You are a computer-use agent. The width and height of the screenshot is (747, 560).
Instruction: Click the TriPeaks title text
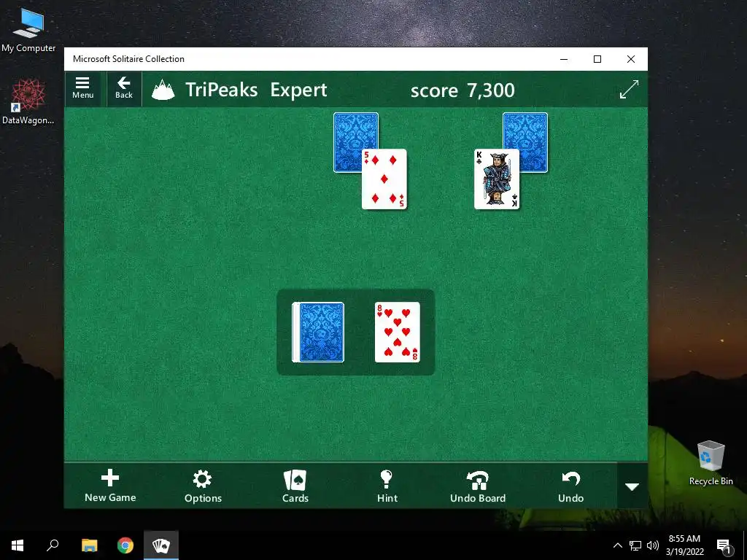point(222,90)
